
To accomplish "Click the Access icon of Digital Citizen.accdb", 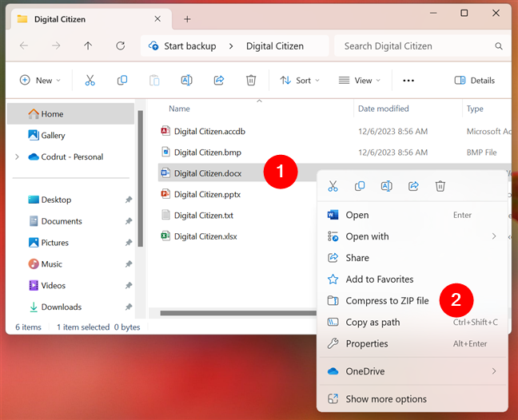I will click(165, 131).
